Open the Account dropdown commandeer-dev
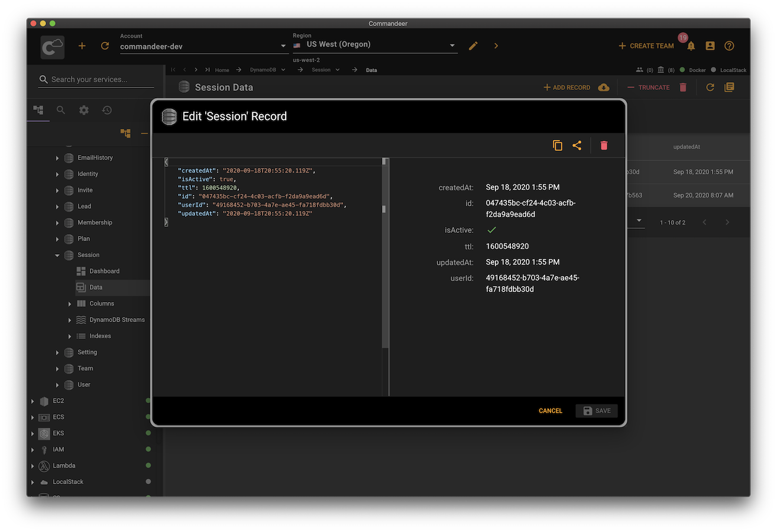This screenshot has height=532, width=777. tap(203, 46)
